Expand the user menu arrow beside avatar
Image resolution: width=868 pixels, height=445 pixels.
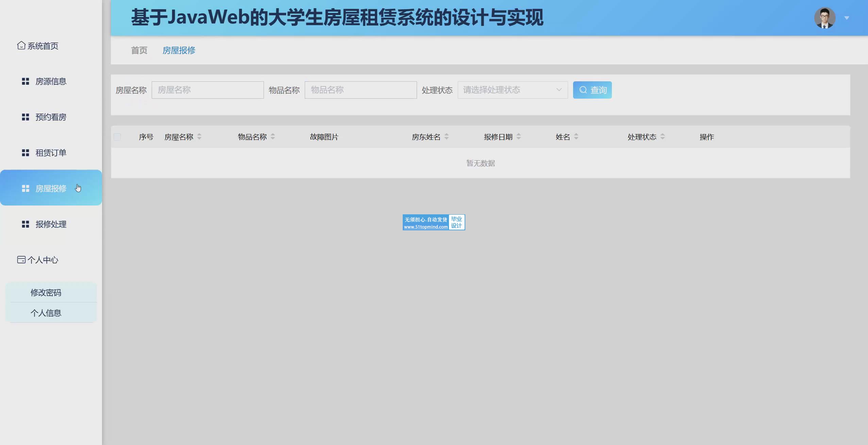coord(847,18)
